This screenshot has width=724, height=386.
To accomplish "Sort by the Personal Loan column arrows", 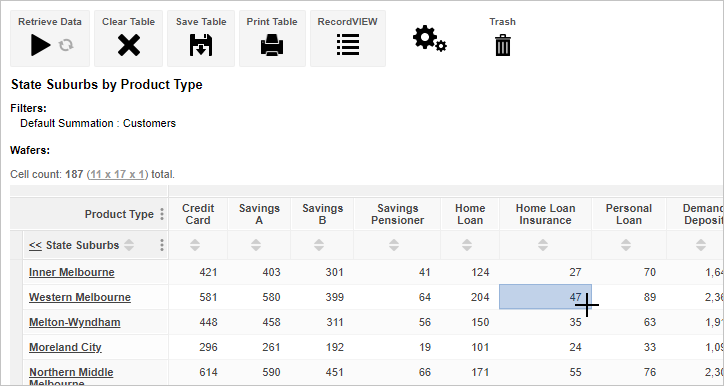I will [626, 245].
